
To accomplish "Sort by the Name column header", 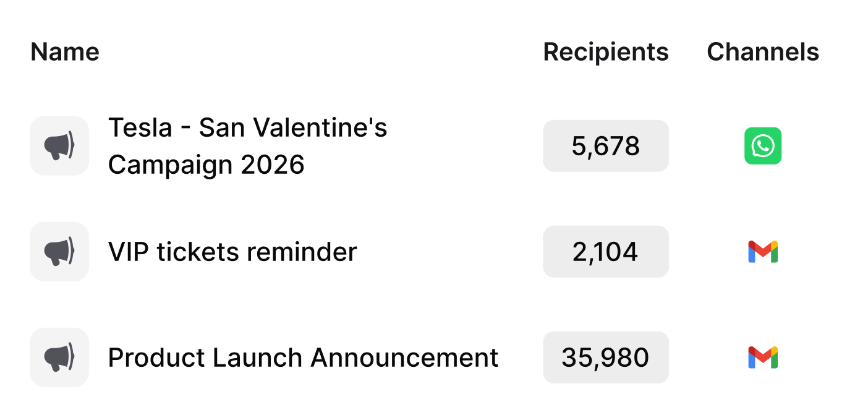I will click(x=65, y=52).
